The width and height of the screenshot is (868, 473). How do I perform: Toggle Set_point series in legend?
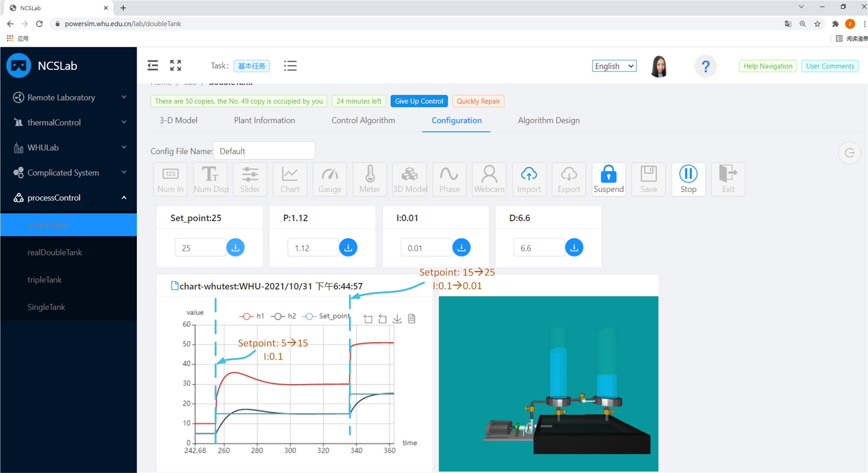click(x=326, y=316)
